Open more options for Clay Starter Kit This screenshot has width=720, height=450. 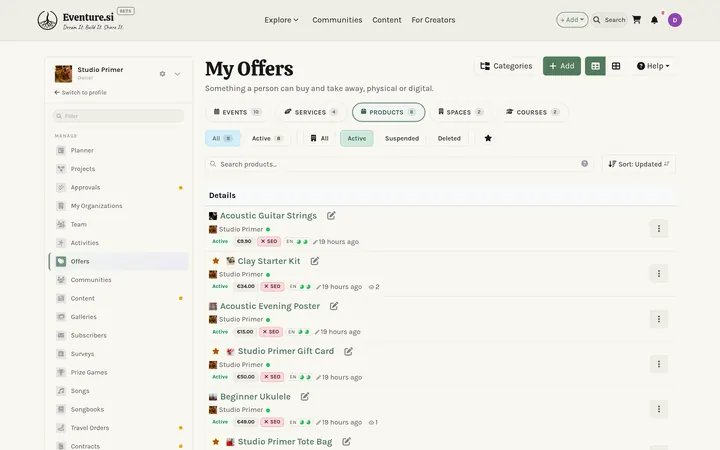(x=658, y=274)
